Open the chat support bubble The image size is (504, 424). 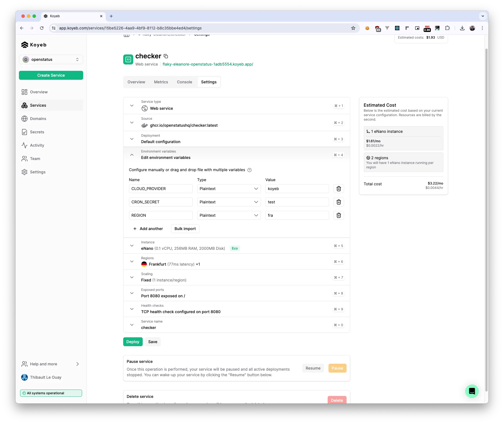click(x=472, y=391)
